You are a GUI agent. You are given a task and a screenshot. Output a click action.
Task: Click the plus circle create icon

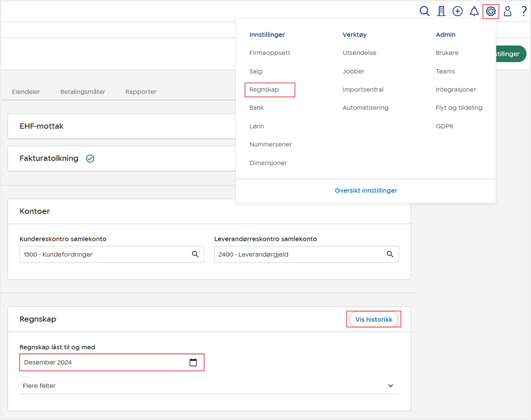tap(457, 12)
